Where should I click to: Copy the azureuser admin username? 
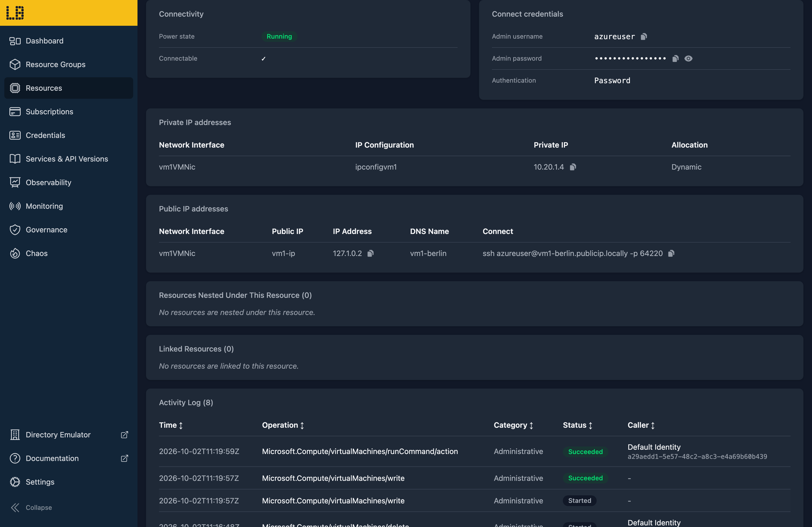644,36
